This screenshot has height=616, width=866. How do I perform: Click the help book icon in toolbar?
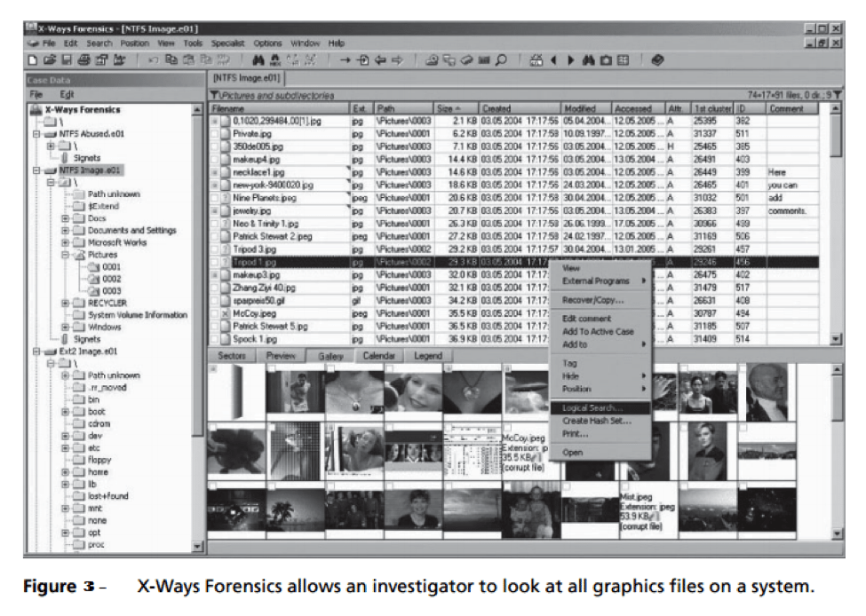click(x=657, y=60)
